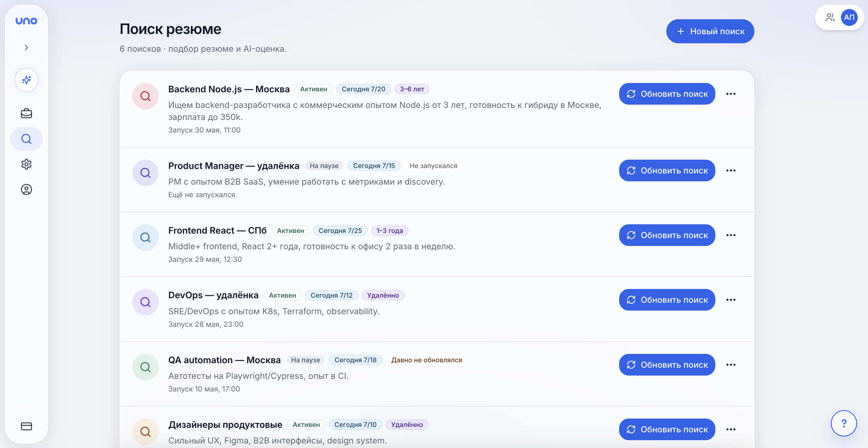The image size is (868, 448).
Task: Open the Backend Node.js — Москва search title
Action: tap(229, 89)
